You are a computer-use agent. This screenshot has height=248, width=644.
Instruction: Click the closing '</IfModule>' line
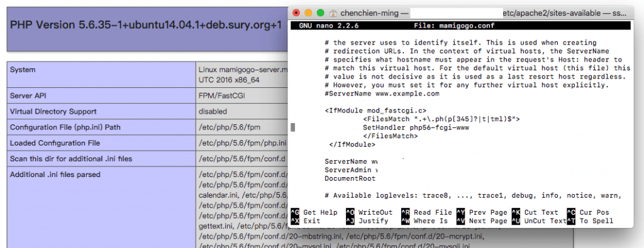(x=352, y=144)
